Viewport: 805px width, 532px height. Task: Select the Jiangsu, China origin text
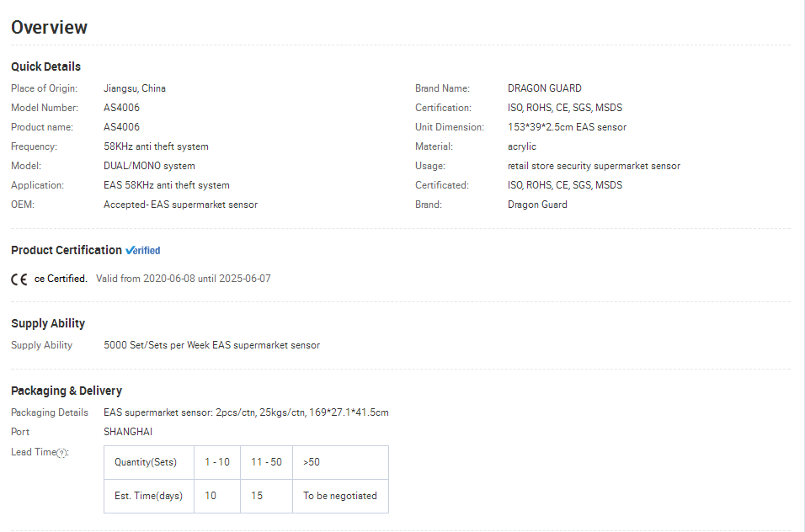[x=135, y=88]
